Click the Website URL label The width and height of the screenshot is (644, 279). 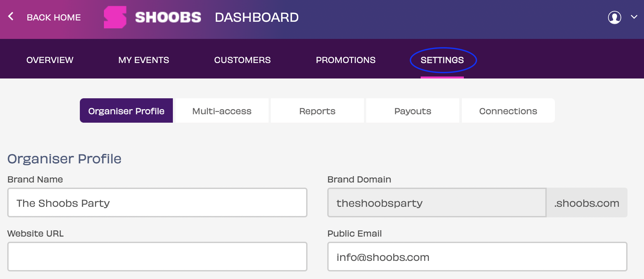point(35,233)
